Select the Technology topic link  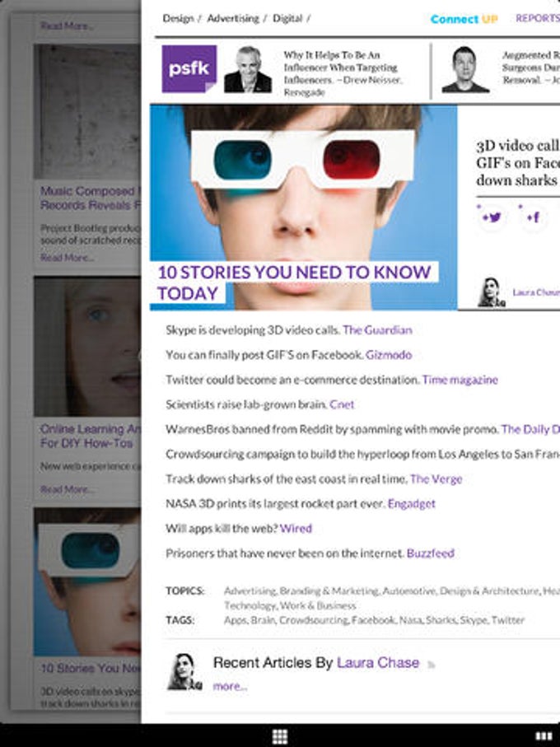250,605
